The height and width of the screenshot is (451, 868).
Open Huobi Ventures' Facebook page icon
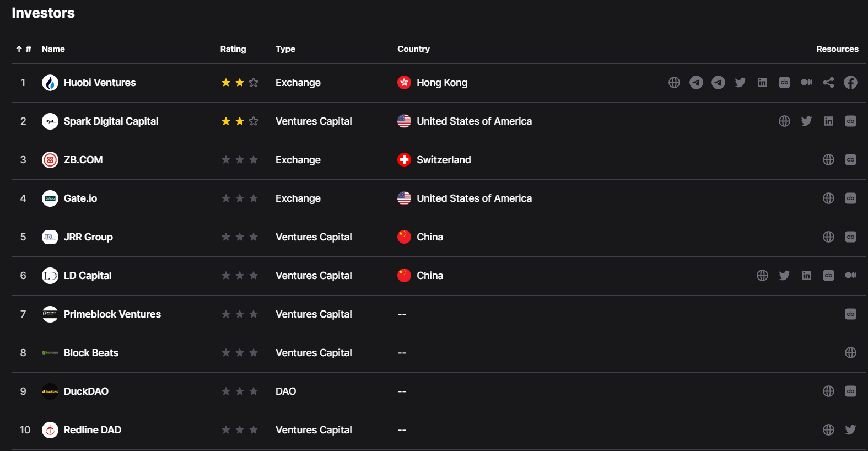pos(850,83)
